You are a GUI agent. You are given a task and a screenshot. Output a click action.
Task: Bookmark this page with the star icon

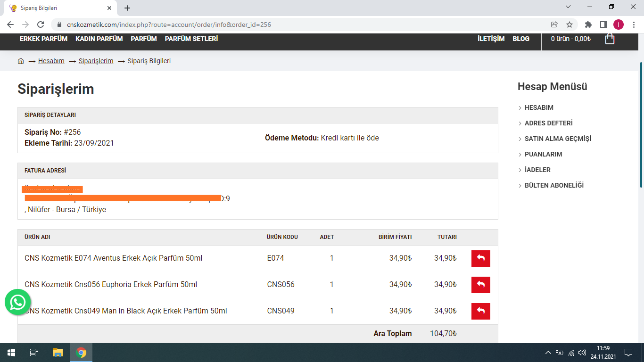coord(570,25)
